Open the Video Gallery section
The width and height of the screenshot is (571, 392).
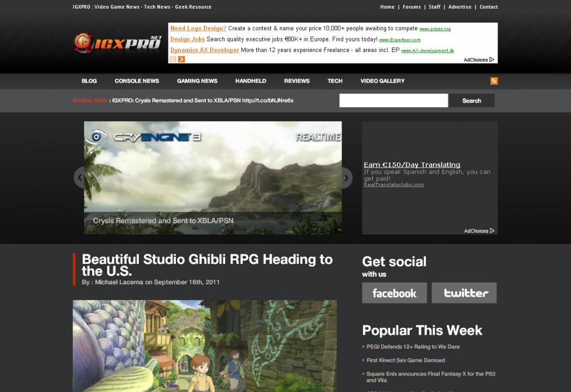click(x=382, y=81)
